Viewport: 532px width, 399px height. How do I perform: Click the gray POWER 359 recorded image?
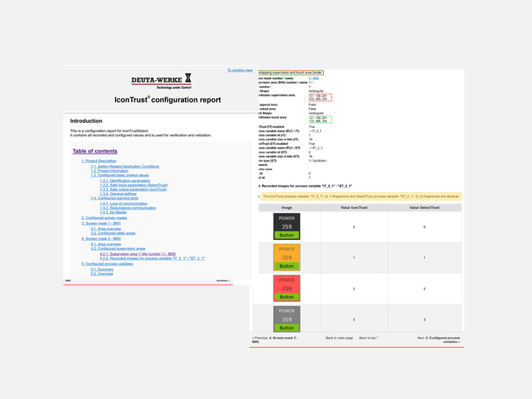(287, 319)
